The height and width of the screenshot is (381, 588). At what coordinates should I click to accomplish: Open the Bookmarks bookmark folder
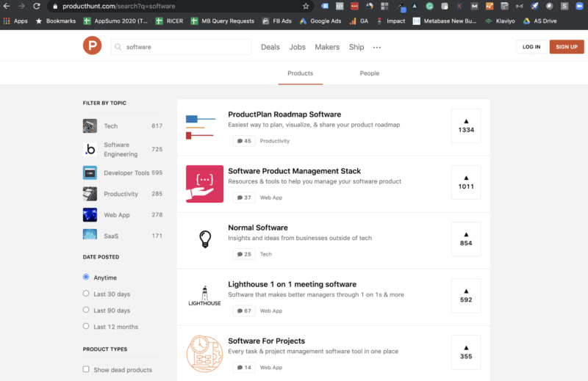point(56,21)
